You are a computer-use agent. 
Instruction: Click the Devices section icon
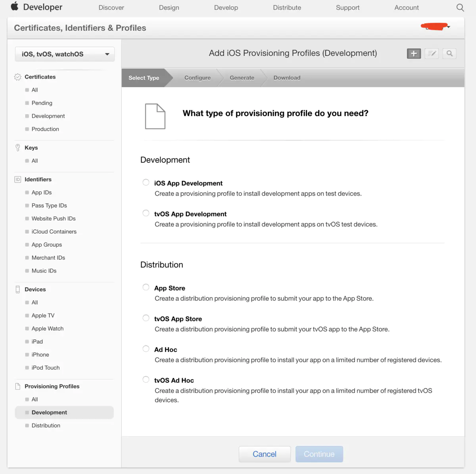[x=17, y=290]
